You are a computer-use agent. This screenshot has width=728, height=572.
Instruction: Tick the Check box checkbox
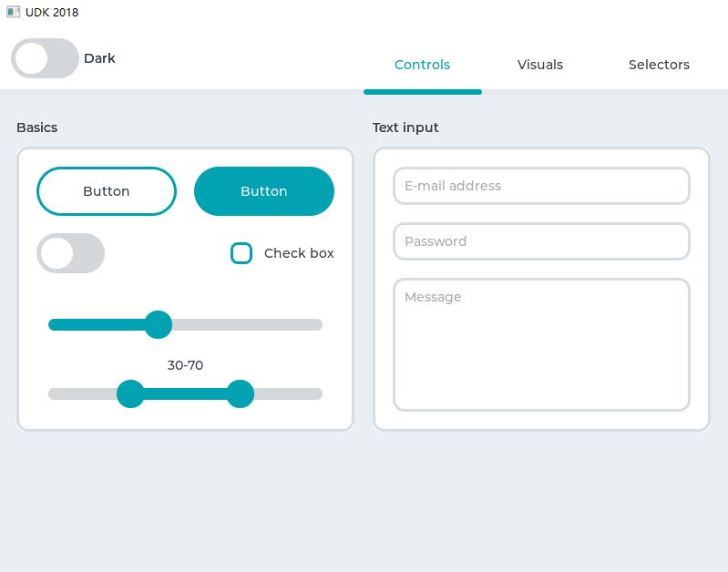click(241, 253)
